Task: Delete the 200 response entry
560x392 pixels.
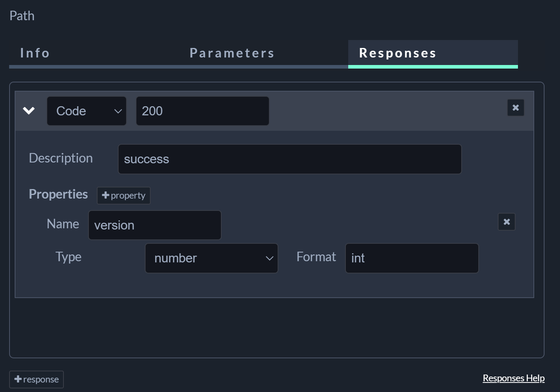Action: pos(516,107)
